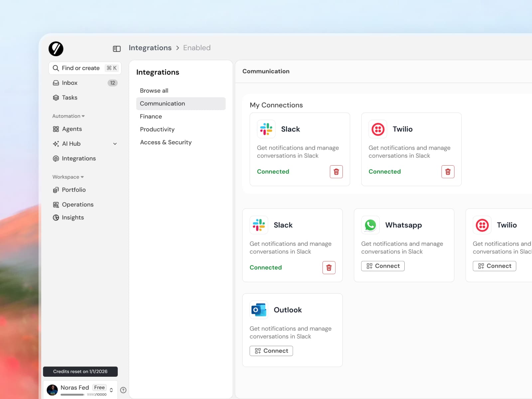Click the Outlook logo icon
The height and width of the screenshot is (399, 532).
(x=259, y=310)
